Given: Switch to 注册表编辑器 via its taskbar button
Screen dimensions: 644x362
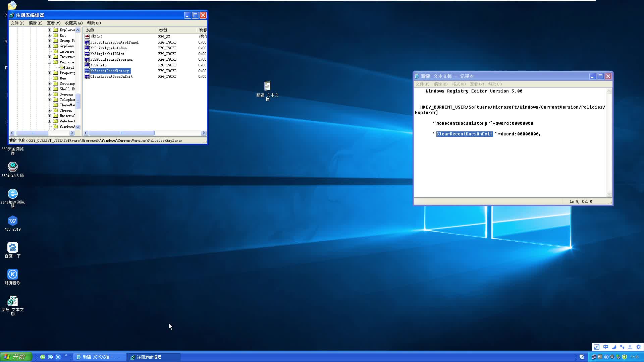Looking at the screenshot, I should click(x=154, y=357).
